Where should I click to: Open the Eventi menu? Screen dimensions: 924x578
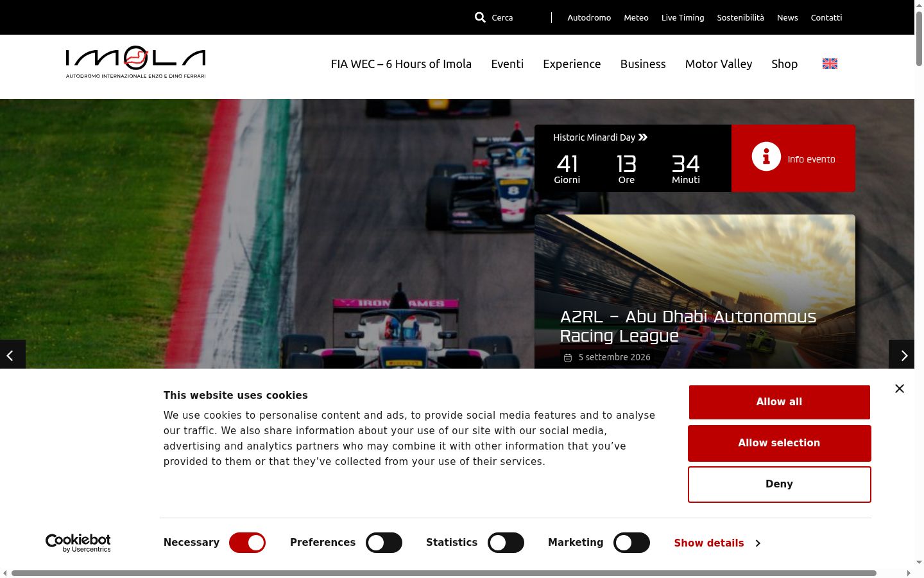click(508, 64)
